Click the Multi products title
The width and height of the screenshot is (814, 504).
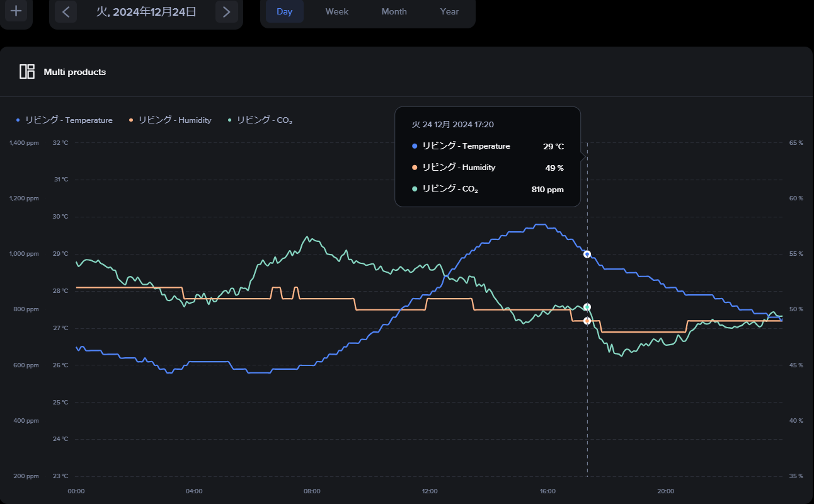[75, 72]
